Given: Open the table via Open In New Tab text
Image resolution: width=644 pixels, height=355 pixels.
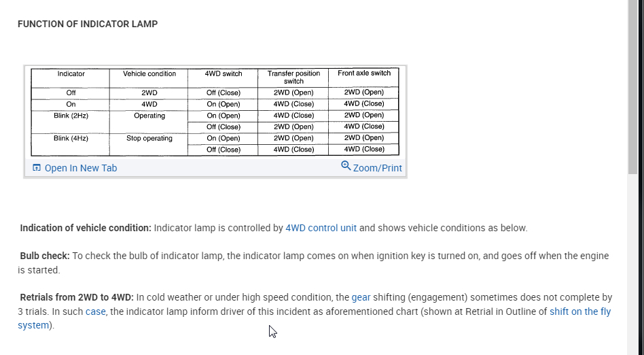Looking at the screenshot, I should pyautogui.click(x=80, y=168).
